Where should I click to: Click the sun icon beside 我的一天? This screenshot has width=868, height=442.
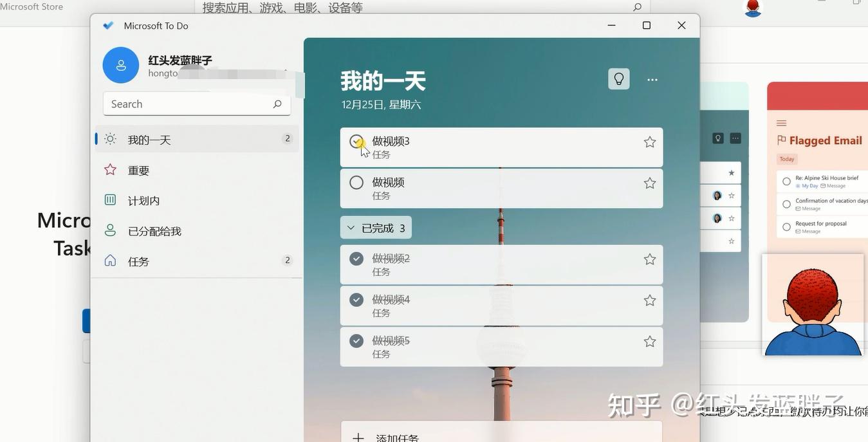111,139
